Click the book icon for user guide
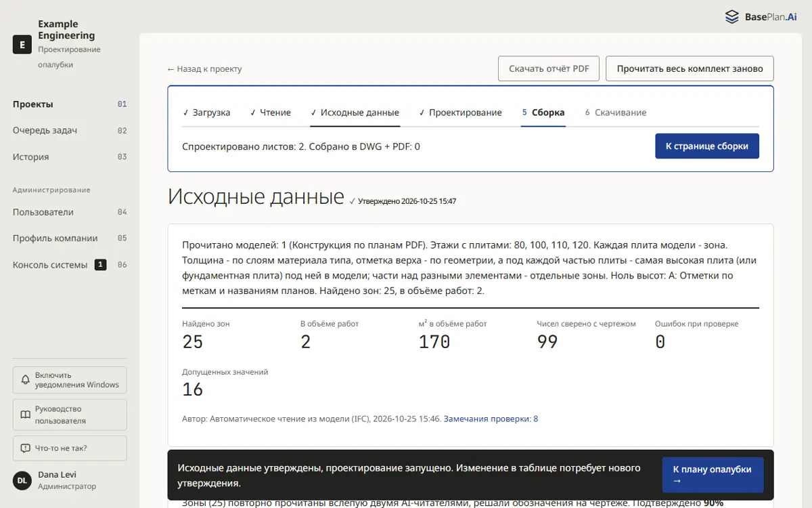The image size is (812, 508). click(25, 415)
